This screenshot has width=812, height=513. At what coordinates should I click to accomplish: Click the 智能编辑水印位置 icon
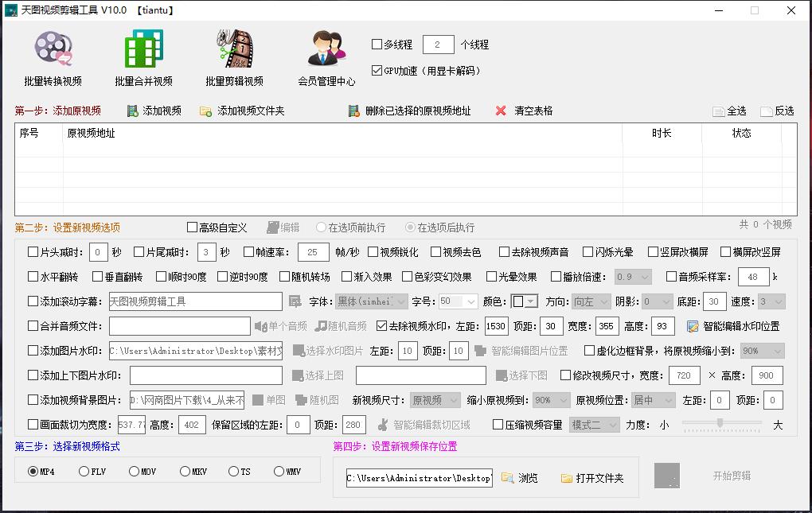tap(693, 326)
